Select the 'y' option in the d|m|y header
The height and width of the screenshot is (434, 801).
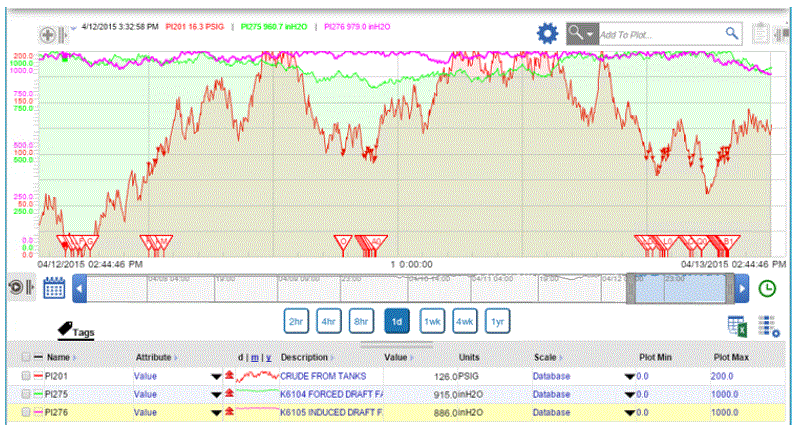[268, 358]
